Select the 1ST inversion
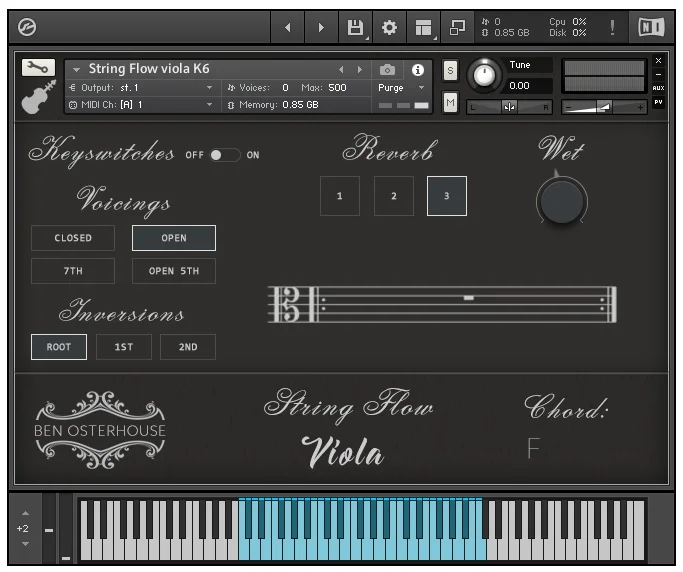This screenshot has height=572, width=683. 124,347
